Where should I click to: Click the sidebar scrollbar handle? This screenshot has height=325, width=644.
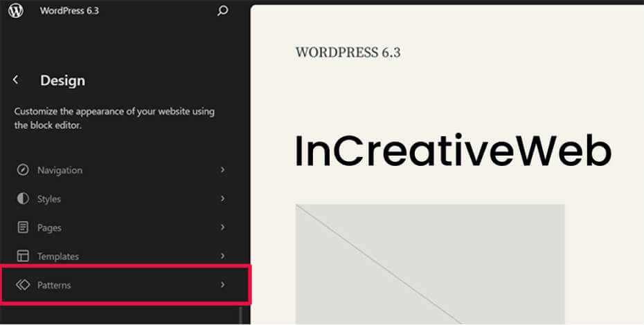pos(241,315)
